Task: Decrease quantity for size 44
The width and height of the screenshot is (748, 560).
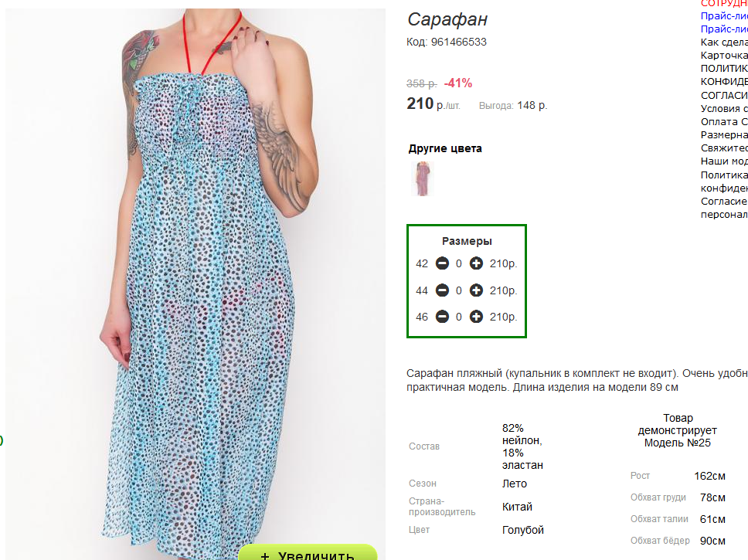Action: [x=442, y=290]
